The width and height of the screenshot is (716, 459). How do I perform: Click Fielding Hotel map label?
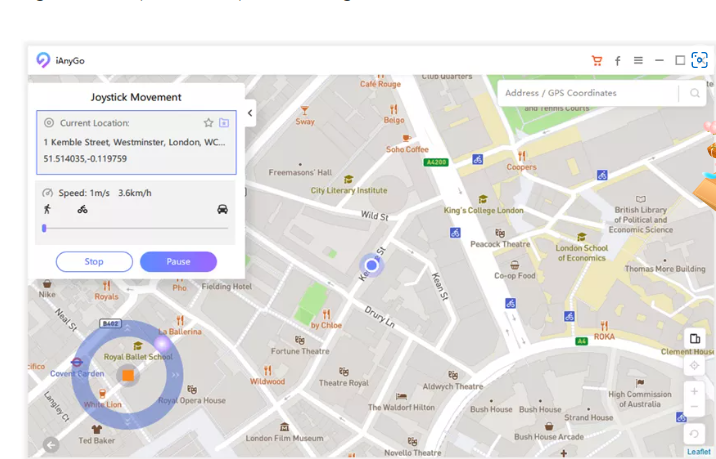pyautogui.click(x=227, y=287)
